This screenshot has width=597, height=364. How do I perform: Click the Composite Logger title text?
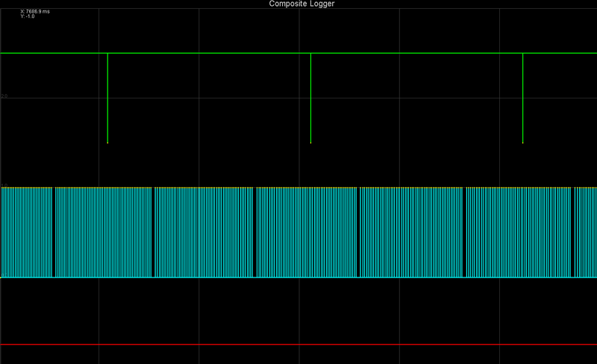click(x=301, y=4)
